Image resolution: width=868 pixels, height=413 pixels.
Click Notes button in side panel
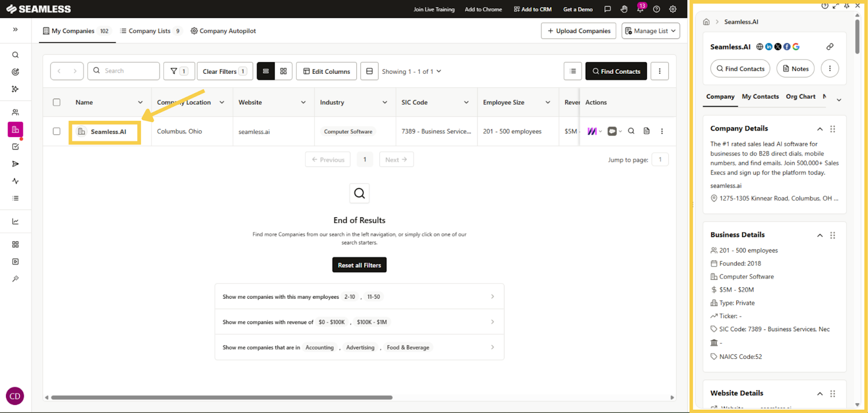pos(795,68)
